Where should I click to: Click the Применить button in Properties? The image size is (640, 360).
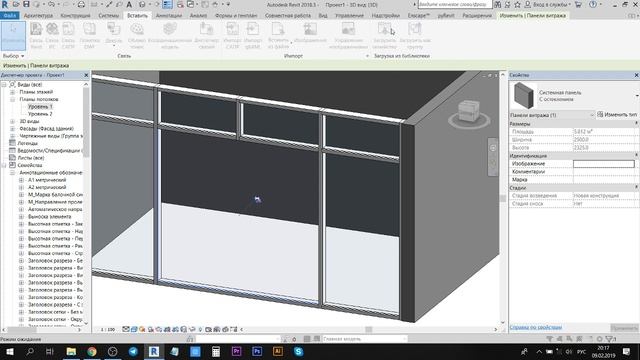624,328
